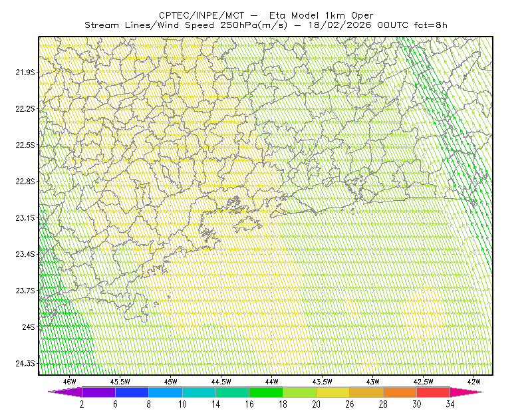Image resolution: width=532 pixels, height=411 pixels.
Task: Click the 42W longitude axis label
Action: 473,382
